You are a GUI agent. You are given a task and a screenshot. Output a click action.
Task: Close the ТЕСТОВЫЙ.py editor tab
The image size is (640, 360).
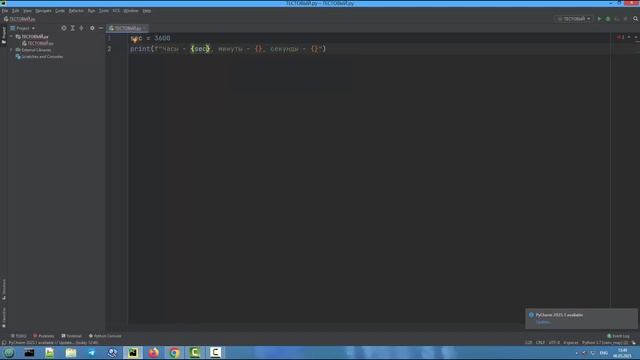[x=145, y=28]
